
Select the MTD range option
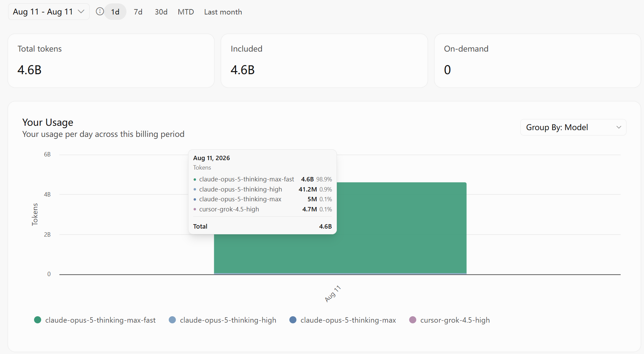pyautogui.click(x=186, y=12)
